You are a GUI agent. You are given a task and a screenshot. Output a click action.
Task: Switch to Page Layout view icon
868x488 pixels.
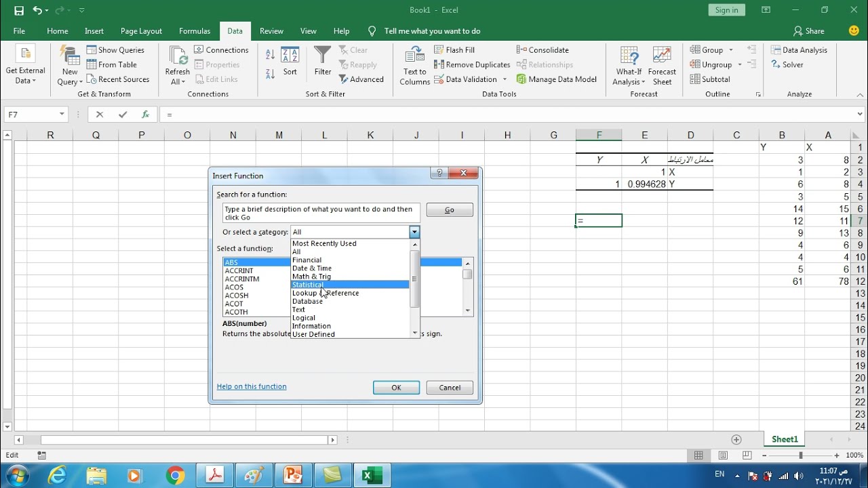(x=723, y=455)
